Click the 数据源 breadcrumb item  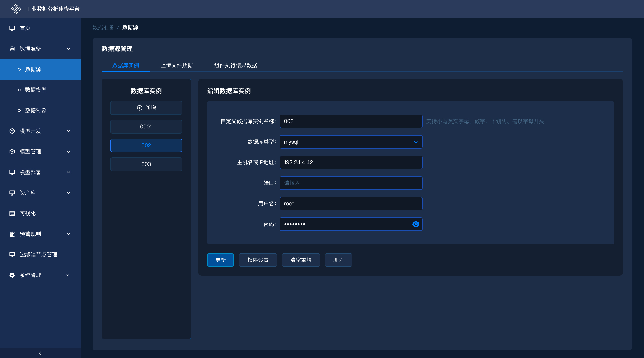(130, 27)
